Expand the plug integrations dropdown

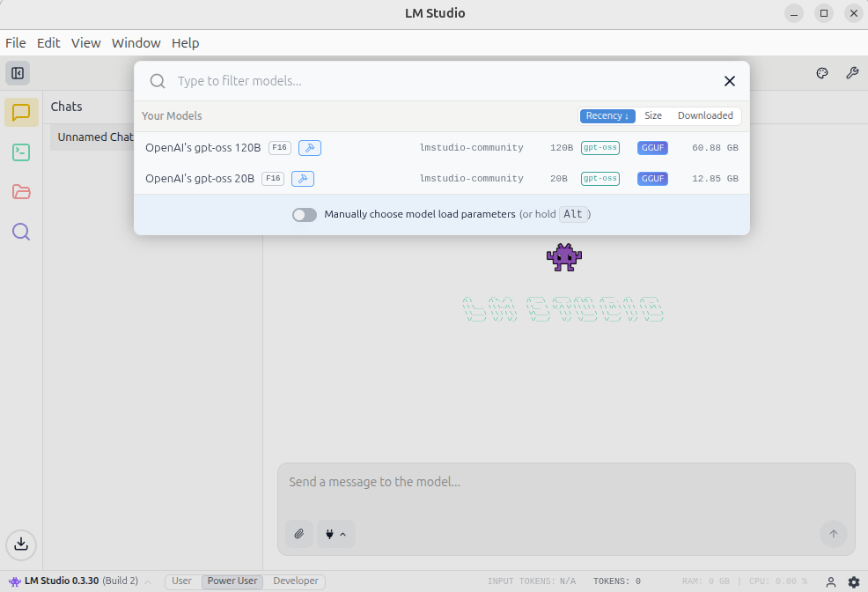pos(335,534)
